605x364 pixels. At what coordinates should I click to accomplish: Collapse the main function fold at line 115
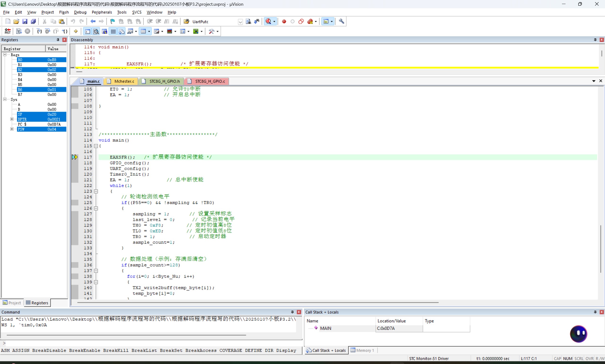tap(96, 146)
